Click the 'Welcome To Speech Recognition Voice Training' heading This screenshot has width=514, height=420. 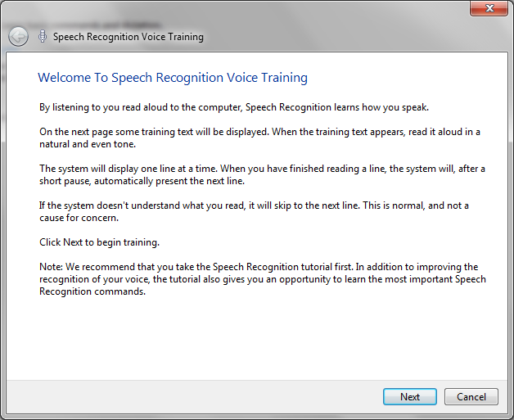173,78
